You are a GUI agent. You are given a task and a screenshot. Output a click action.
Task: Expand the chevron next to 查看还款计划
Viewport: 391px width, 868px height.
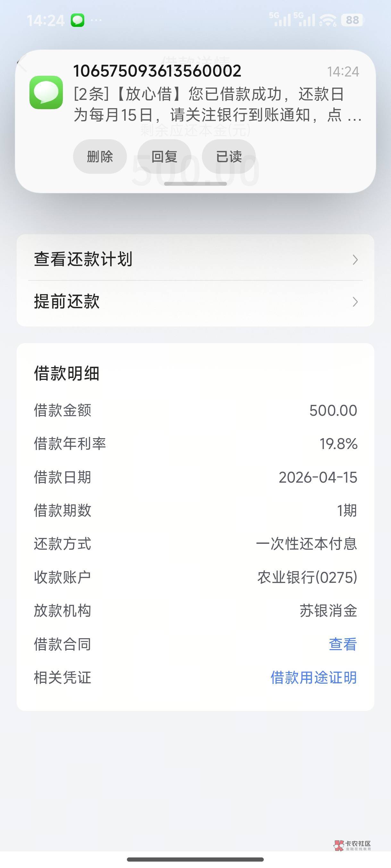pos(354,260)
